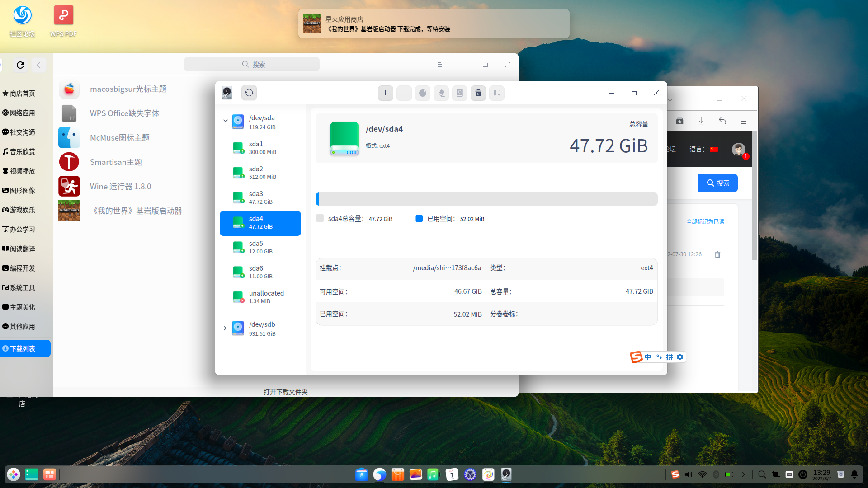Select the sda5 partition in the list

(260, 247)
